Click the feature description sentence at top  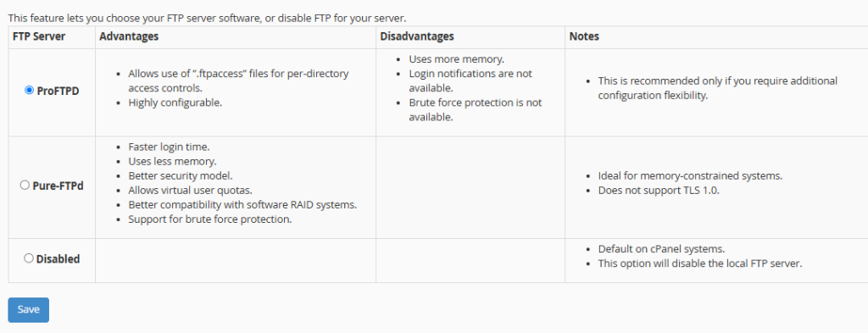tap(207, 19)
